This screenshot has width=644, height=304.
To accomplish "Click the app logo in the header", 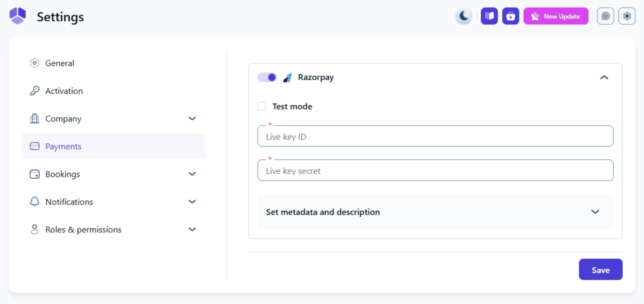I will click(x=18, y=16).
